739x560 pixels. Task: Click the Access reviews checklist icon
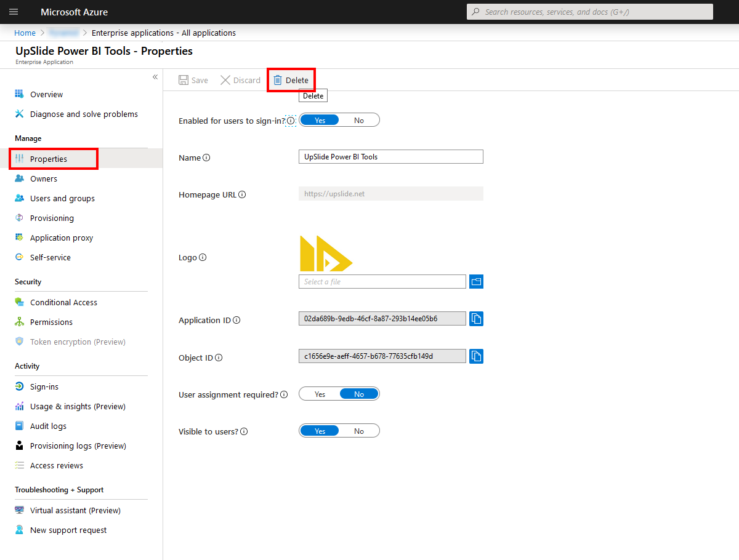point(19,465)
